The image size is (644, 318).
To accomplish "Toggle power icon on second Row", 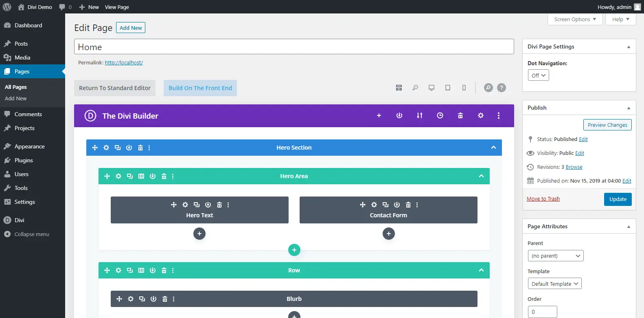I will point(153,270).
